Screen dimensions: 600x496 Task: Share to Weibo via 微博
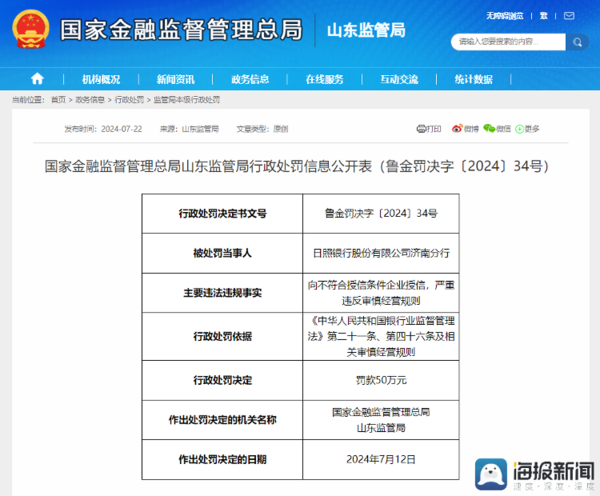coord(465,129)
